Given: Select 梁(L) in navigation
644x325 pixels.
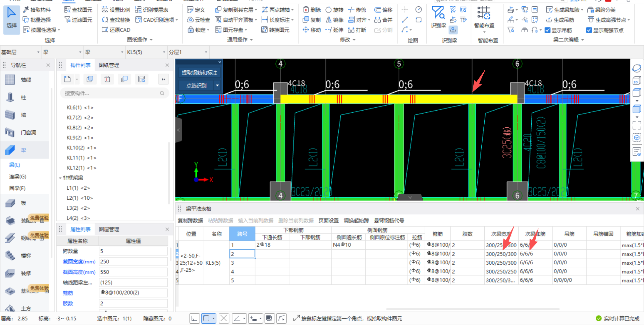Looking at the screenshot, I should [x=14, y=165].
